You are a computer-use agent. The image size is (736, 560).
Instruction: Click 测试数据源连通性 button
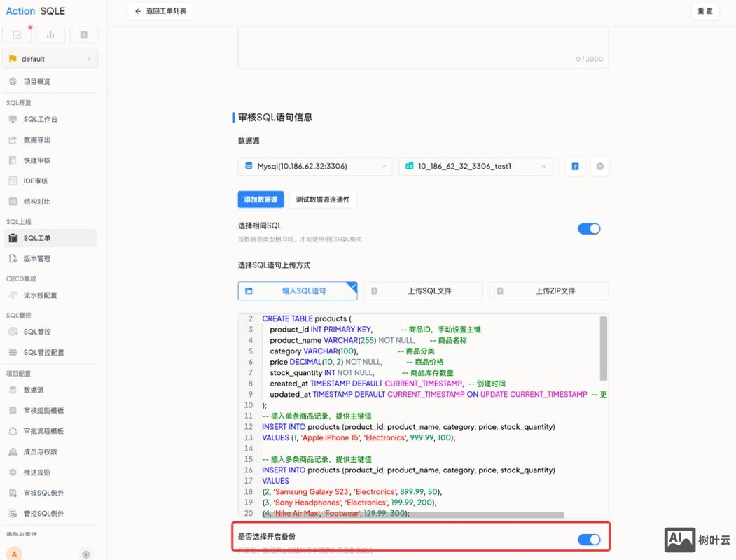322,199
